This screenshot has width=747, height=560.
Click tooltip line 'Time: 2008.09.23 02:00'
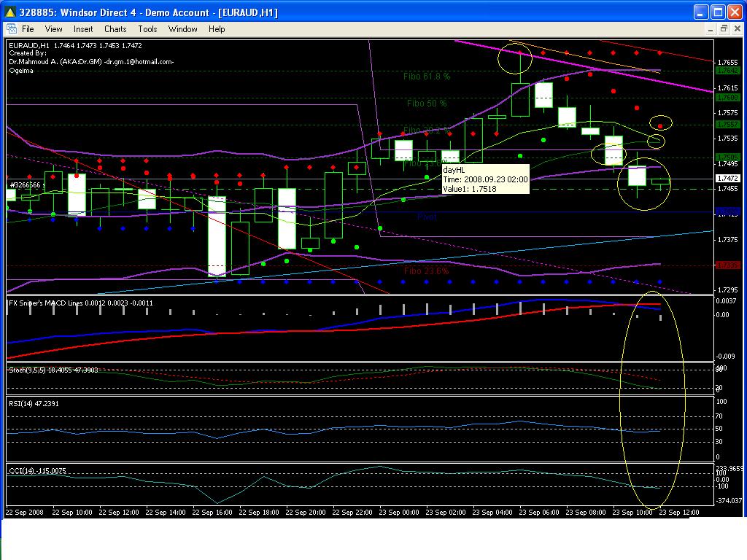(x=485, y=179)
